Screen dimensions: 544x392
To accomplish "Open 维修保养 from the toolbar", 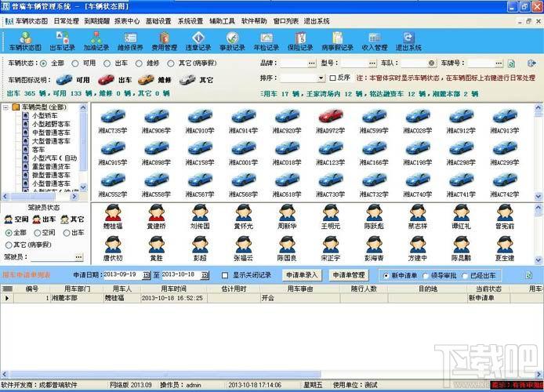I will (130, 42).
